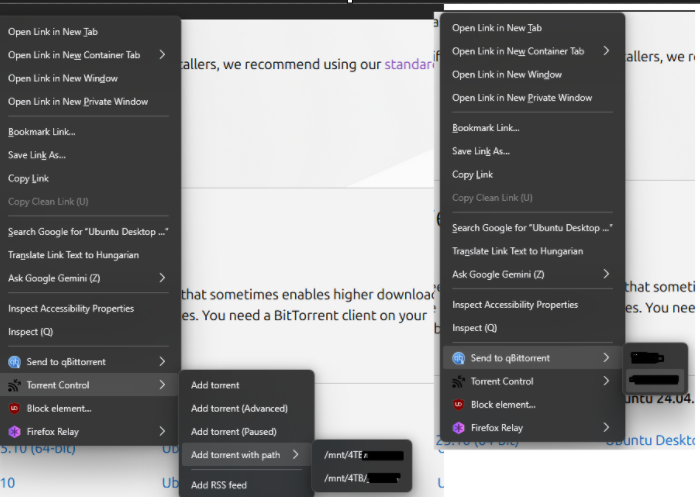Expand Send to qBittorrent arrow, left menu
Image resolution: width=700 pixels, height=497 pixels.
click(x=162, y=361)
